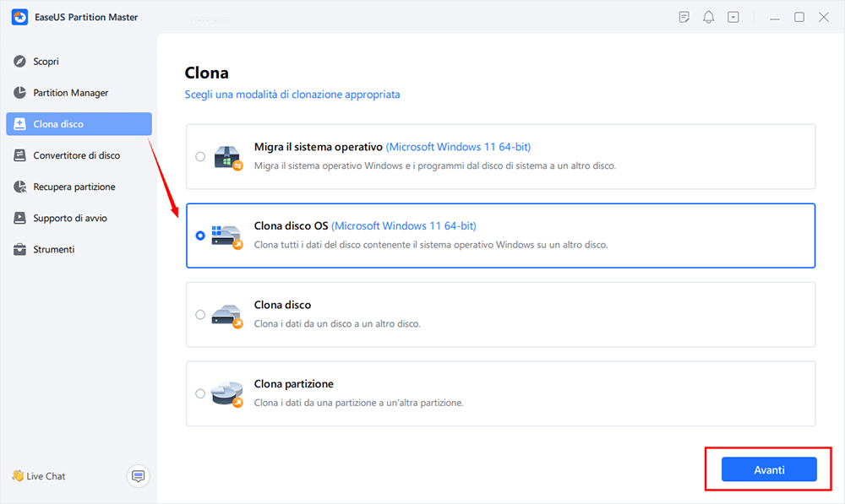
Task: Click the Scopri compass icon
Action: [19, 62]
